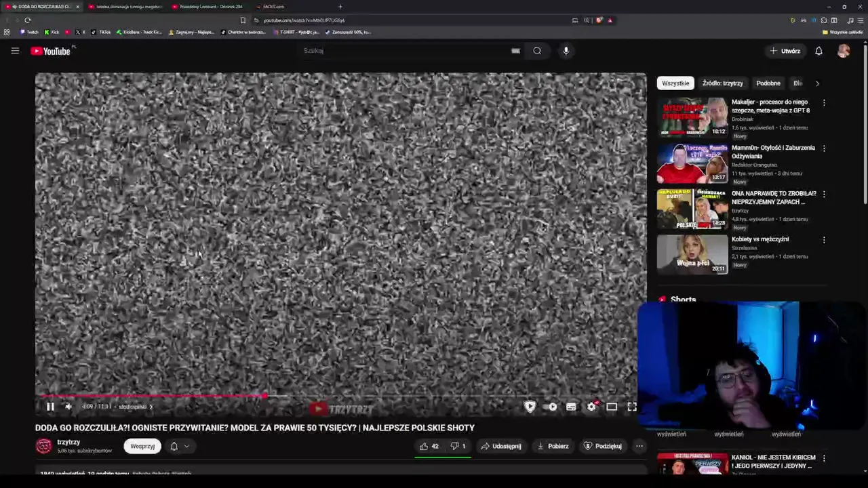Click Udostępnij to share the video
868x488 pixels.
coord(501,446)
